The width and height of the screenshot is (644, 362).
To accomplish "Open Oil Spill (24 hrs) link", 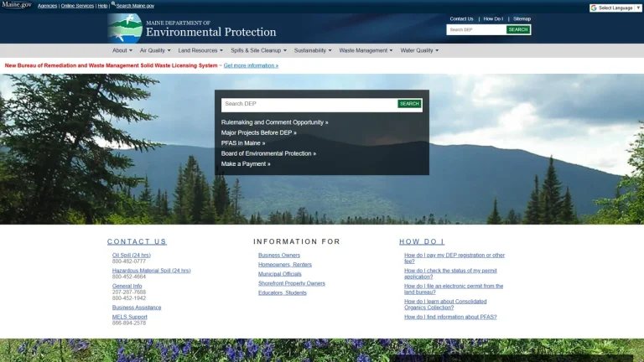I will click(x=132, y=256).
